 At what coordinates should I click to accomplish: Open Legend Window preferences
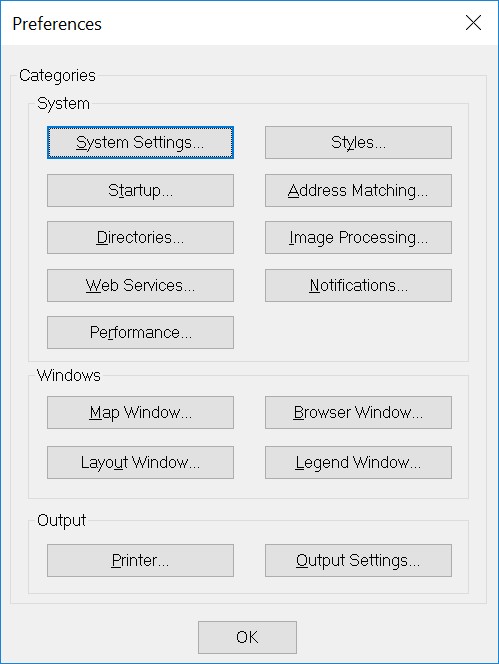[x=358, y=462]
